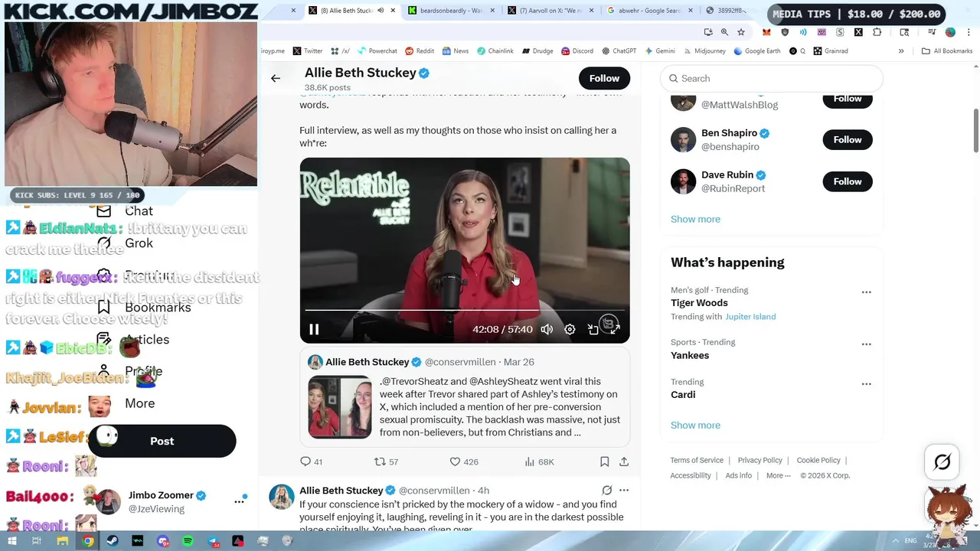Image resolution: width=980 pixels, height=551 pixels.
Task: Follow @MattWalshBlog
Action: coord(848,99)
